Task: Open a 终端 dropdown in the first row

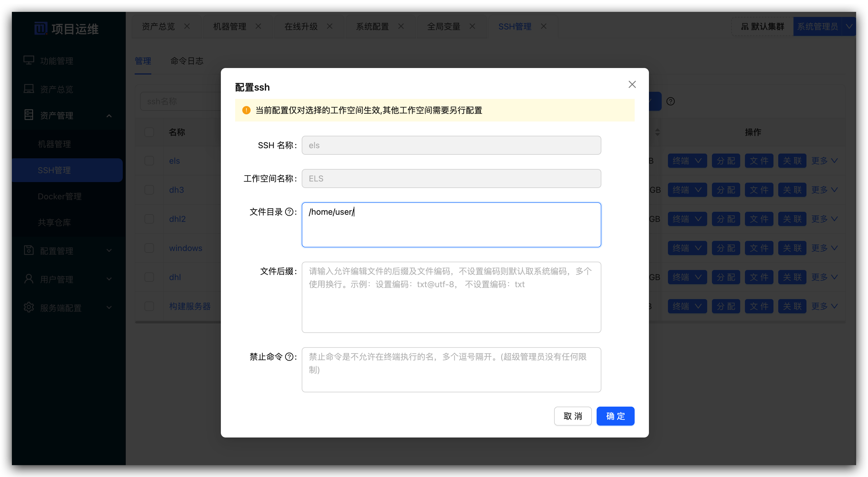Action: 687,161
